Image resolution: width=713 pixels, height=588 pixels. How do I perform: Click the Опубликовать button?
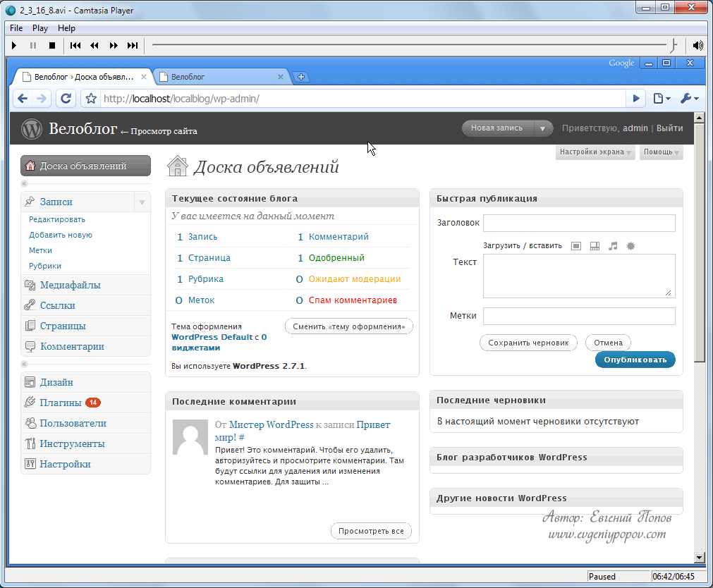(x=635, y=360)
